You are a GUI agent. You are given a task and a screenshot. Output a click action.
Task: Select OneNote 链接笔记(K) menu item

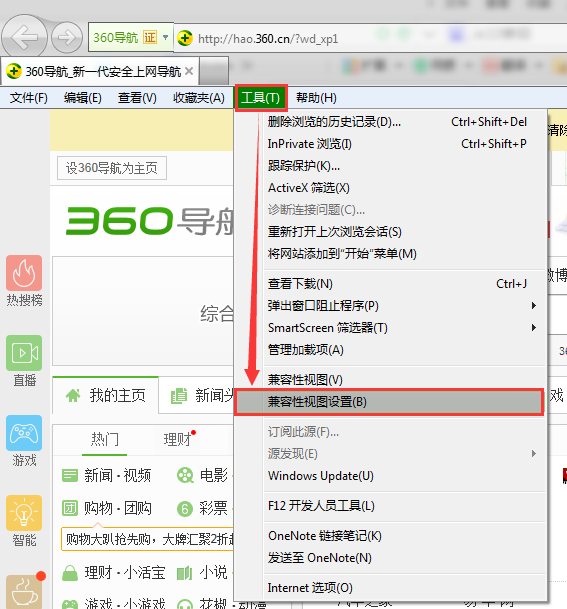coord(390,536)
